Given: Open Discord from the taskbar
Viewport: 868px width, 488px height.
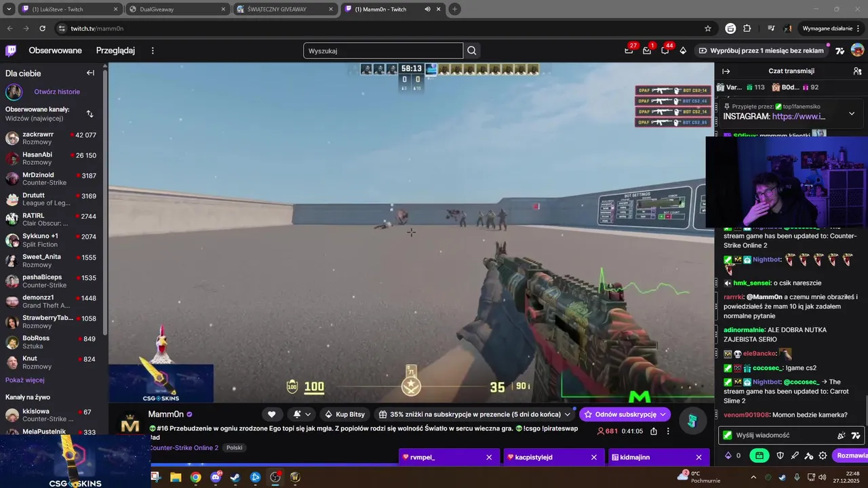Looking at the screenshot, I should (x=216, y=477).
